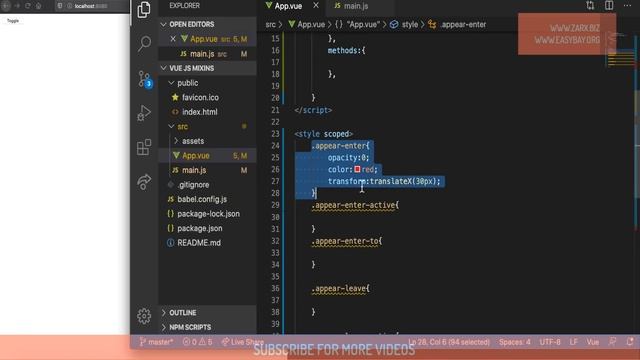Open the Extensions view icon
The height and width of the screenshot is (360, 640).
click(x=144, y=147)
